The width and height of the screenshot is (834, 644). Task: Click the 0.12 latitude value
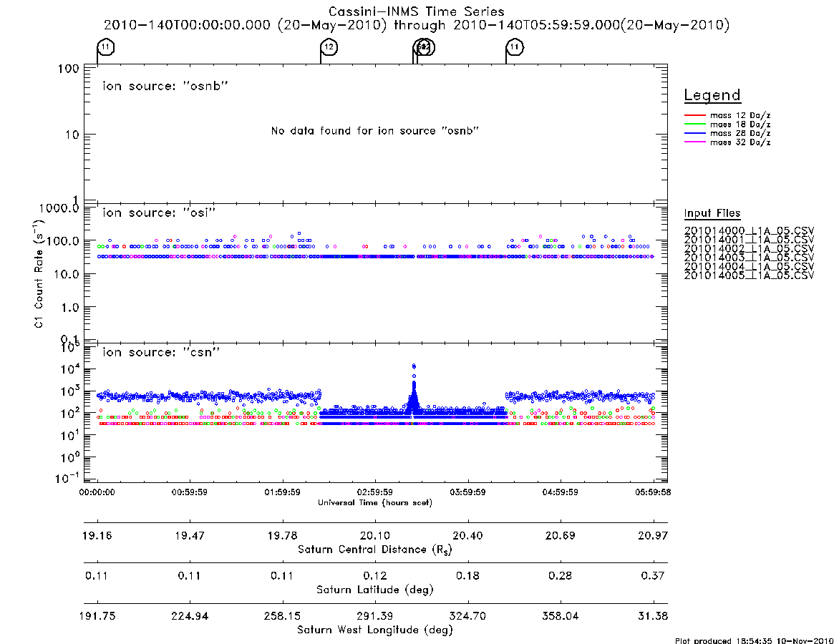point(375,576)
